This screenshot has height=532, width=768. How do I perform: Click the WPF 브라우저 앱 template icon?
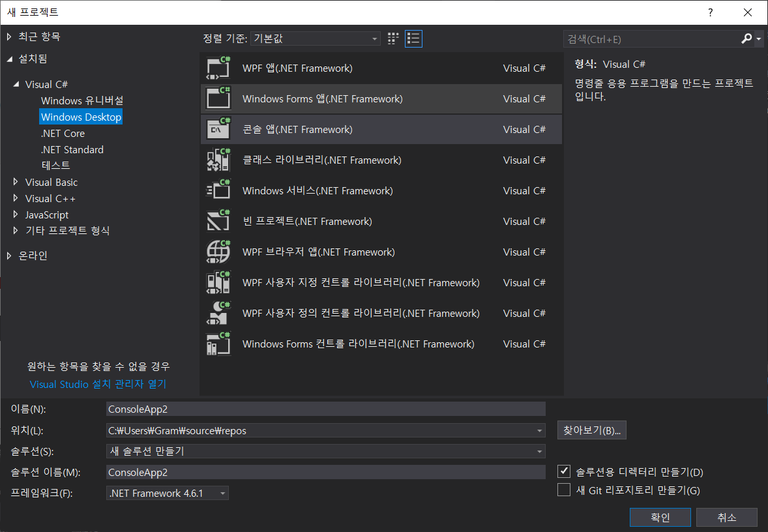(218, 252)
